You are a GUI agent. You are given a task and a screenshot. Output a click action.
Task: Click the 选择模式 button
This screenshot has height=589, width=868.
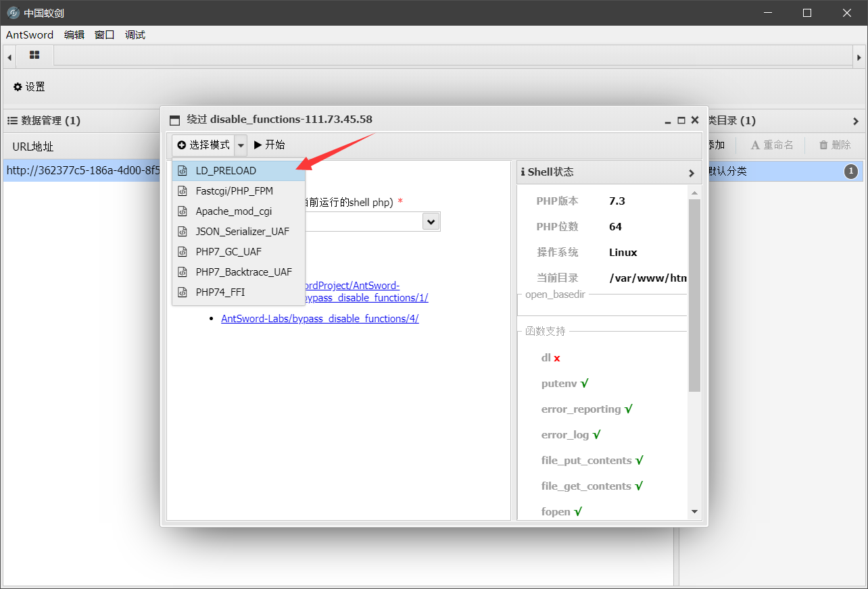[x=203, y=145]
